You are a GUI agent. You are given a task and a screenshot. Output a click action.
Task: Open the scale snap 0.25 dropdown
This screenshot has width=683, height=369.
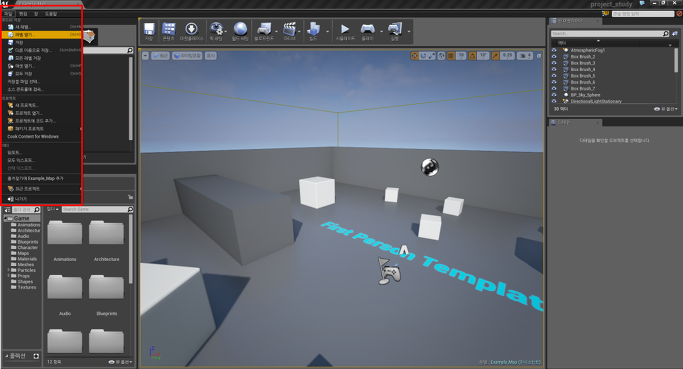coord(507,56)
